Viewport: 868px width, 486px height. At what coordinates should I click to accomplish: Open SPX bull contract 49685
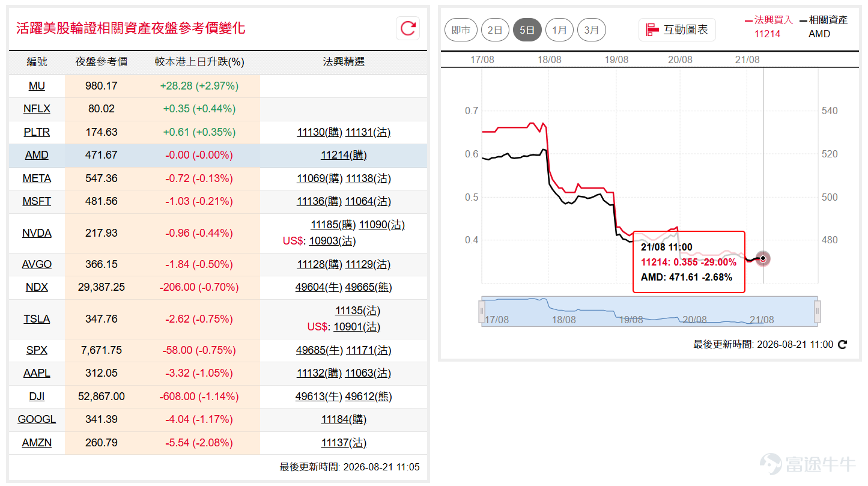coord(320,350)
